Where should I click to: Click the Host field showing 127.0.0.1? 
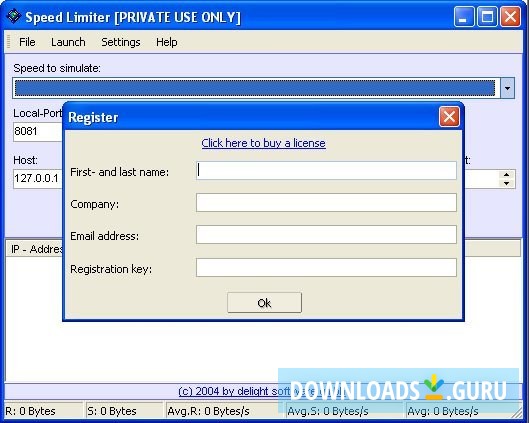click(x=38, y=178)
